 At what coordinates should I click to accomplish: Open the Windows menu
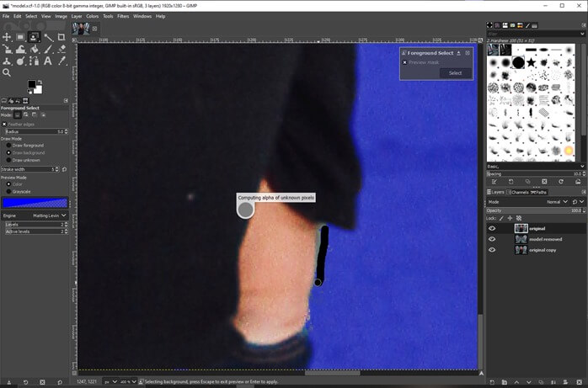142,16
